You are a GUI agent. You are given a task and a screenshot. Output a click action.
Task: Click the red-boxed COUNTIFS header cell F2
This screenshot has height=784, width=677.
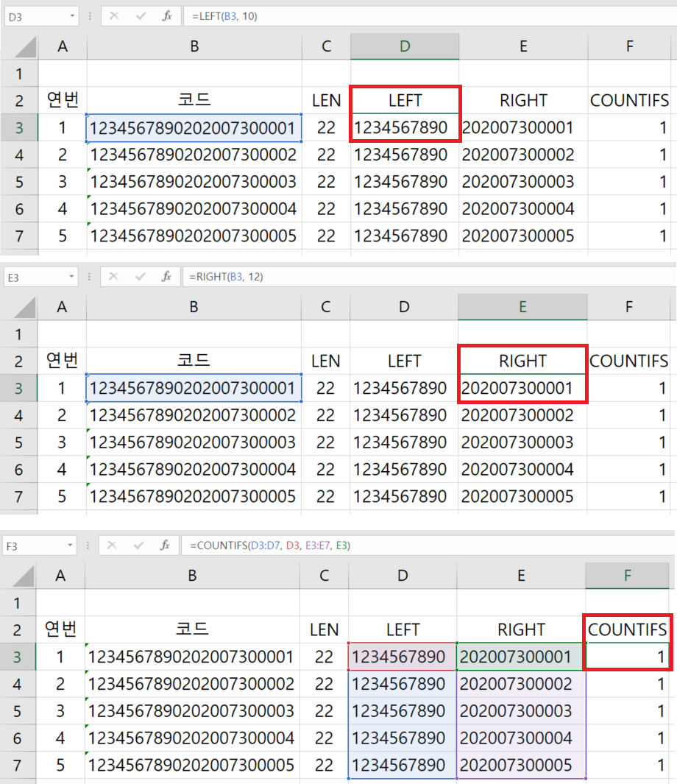pos(628,629)
